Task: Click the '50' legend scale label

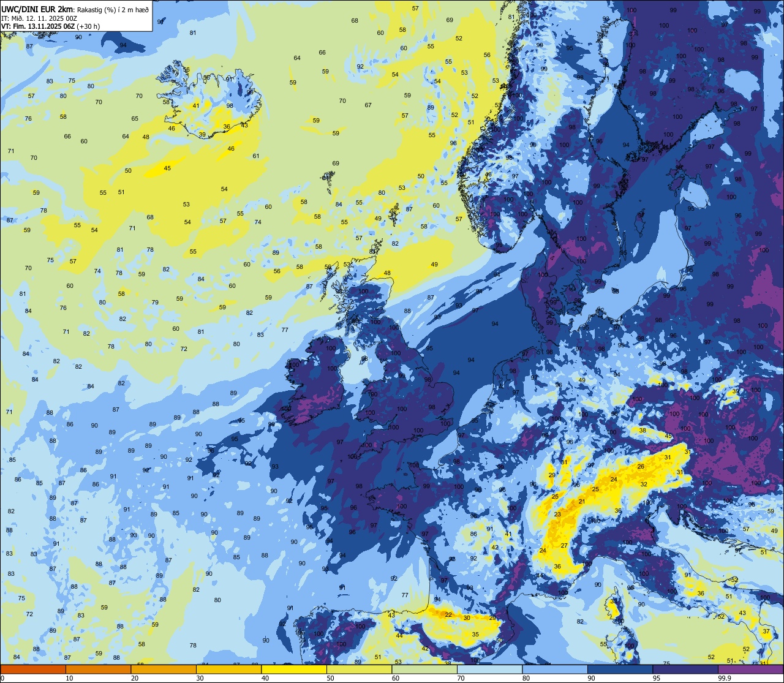Action: pyautogui.click(x=330, y=678)
